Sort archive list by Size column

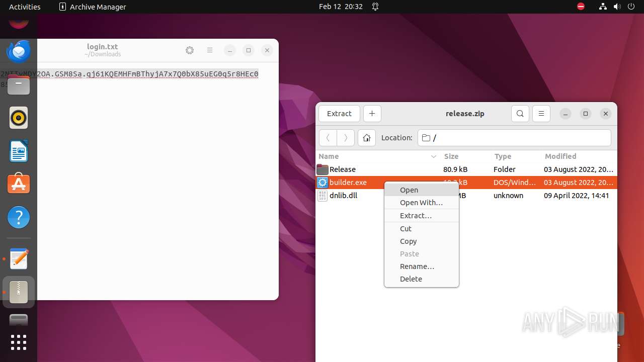point(466,156)
